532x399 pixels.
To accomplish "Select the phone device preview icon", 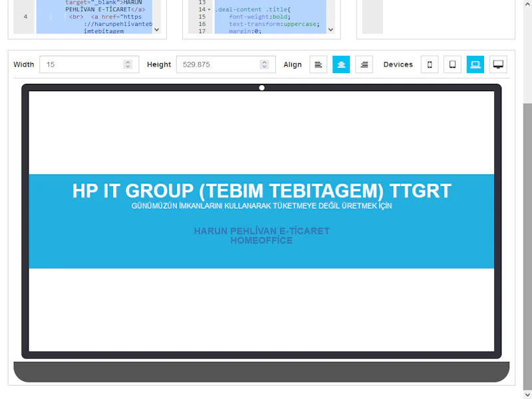I will click(429, 65).
